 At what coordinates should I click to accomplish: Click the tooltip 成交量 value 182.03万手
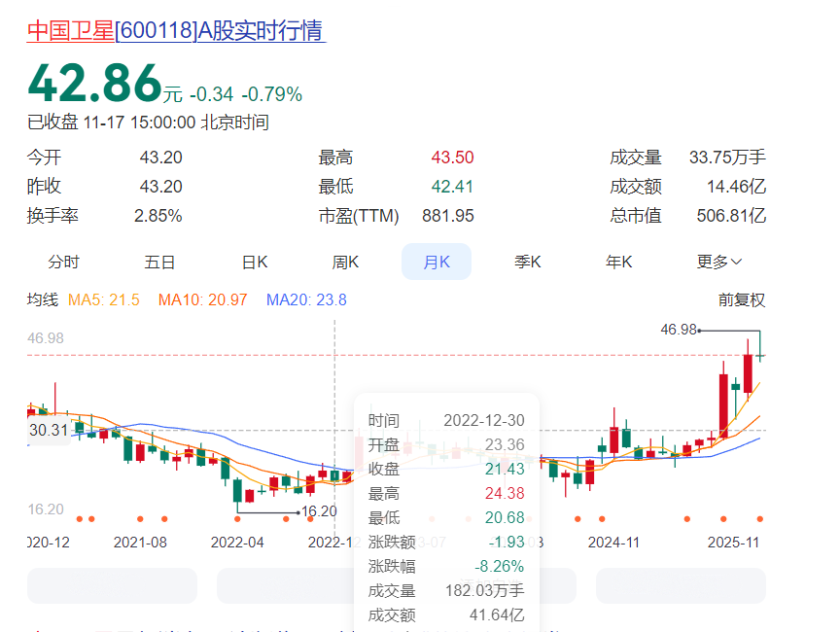[485, 591]
